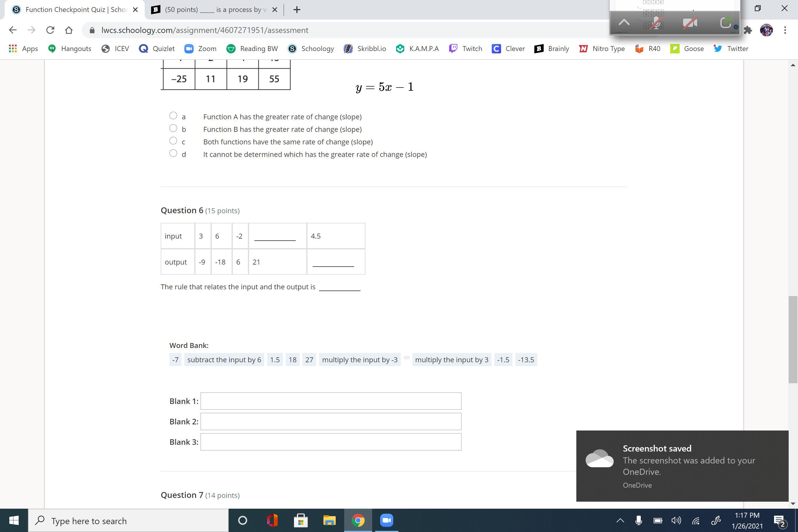Click the Blank 1 input field

(x=331, y=401)
